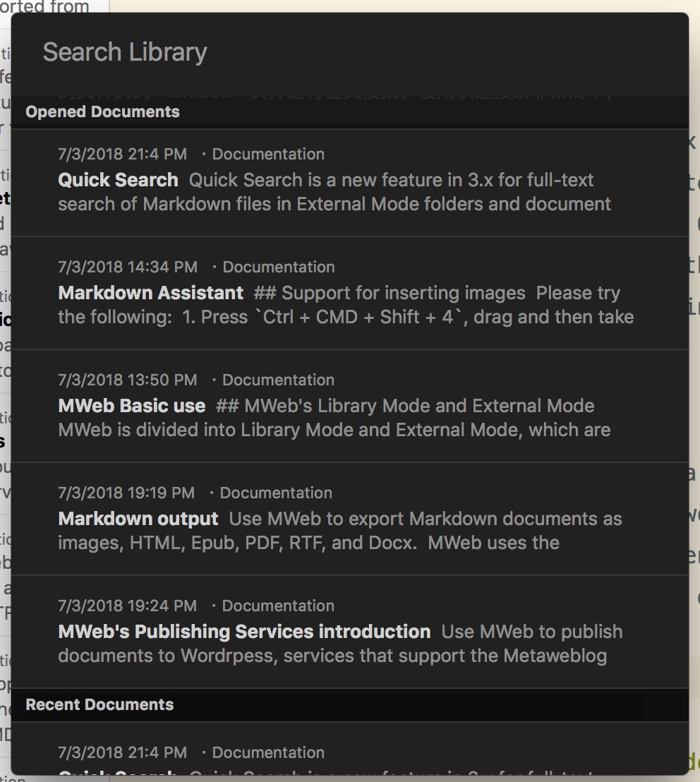Click Documentation label on the 19:24 PM entry
The image size is (700, 782).
[278, 606]
